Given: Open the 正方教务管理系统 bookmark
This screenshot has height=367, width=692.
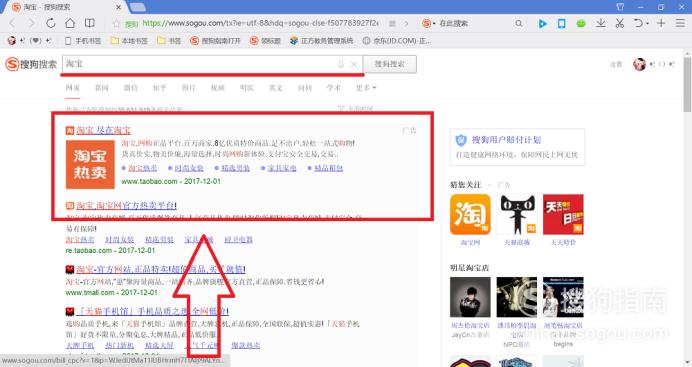Looking at the screenshot, I should [322, 41].
